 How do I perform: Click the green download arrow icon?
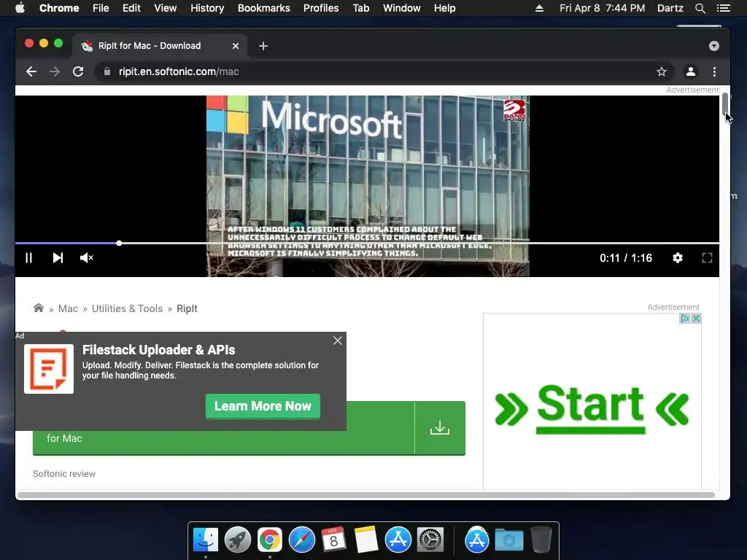440,427
